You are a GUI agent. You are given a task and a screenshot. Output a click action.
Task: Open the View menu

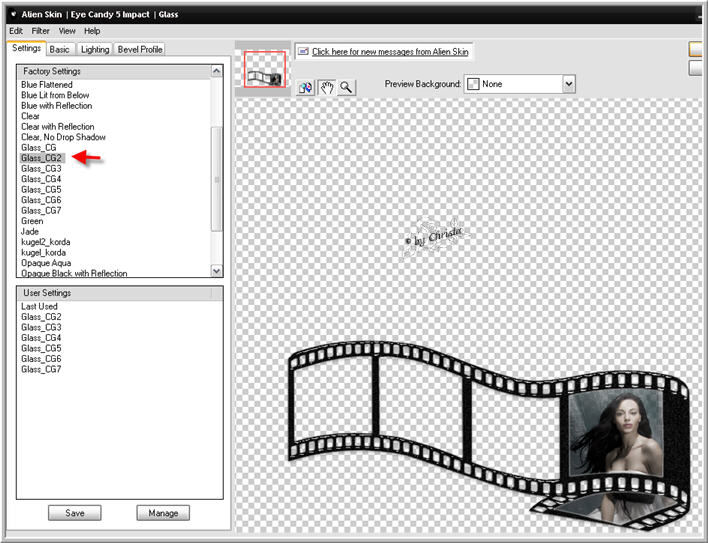click(x=67, y=31)
